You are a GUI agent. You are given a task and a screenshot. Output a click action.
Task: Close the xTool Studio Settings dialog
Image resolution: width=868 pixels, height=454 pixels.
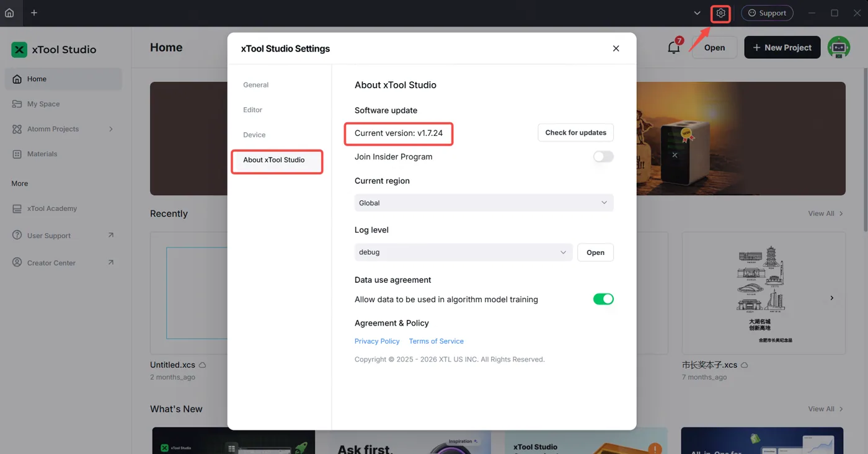coord(616,48)
